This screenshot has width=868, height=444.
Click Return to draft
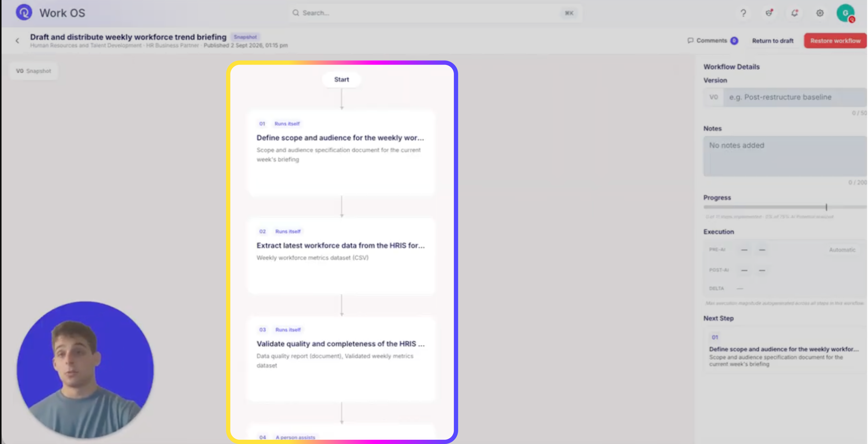pos(773,41)
